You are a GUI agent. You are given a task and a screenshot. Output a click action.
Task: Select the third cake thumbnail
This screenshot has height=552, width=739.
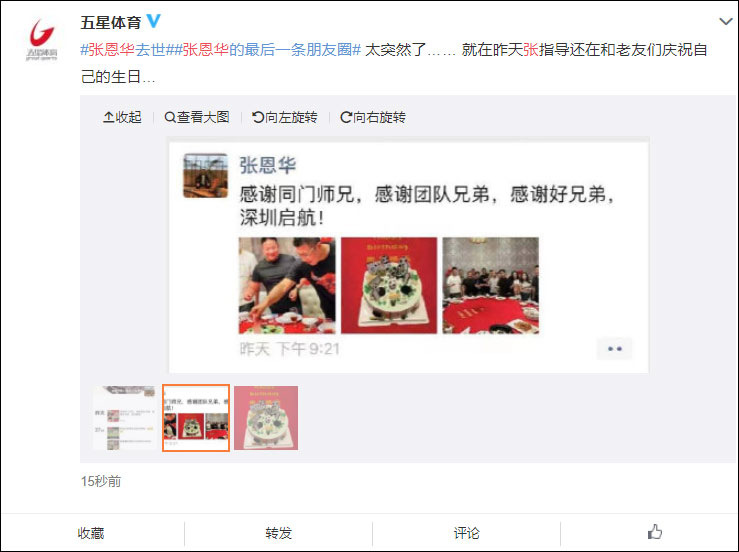tap(266, 418)
